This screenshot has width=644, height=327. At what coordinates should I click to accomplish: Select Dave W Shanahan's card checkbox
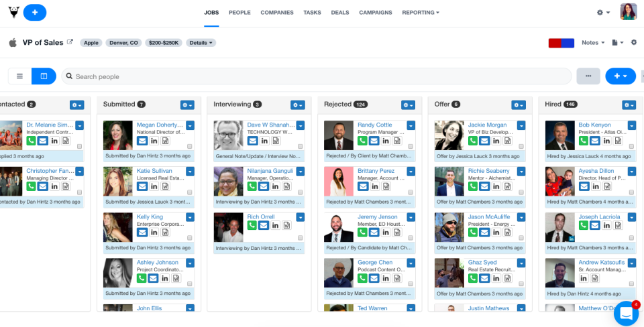click(301, 147)
